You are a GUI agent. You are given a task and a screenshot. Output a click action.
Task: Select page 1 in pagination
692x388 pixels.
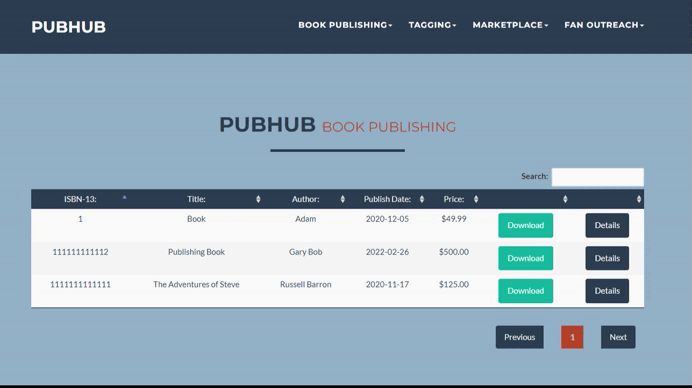pyautogui.click(x=572, y=337)
